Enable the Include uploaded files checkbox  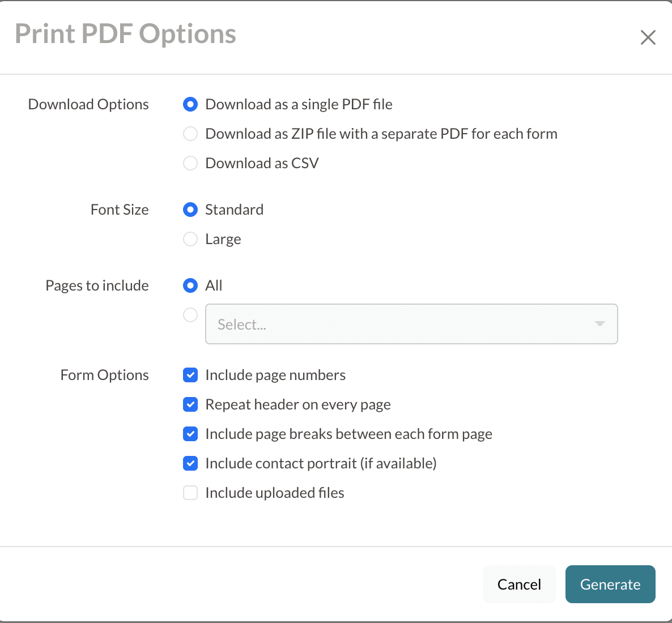[190, 493]
